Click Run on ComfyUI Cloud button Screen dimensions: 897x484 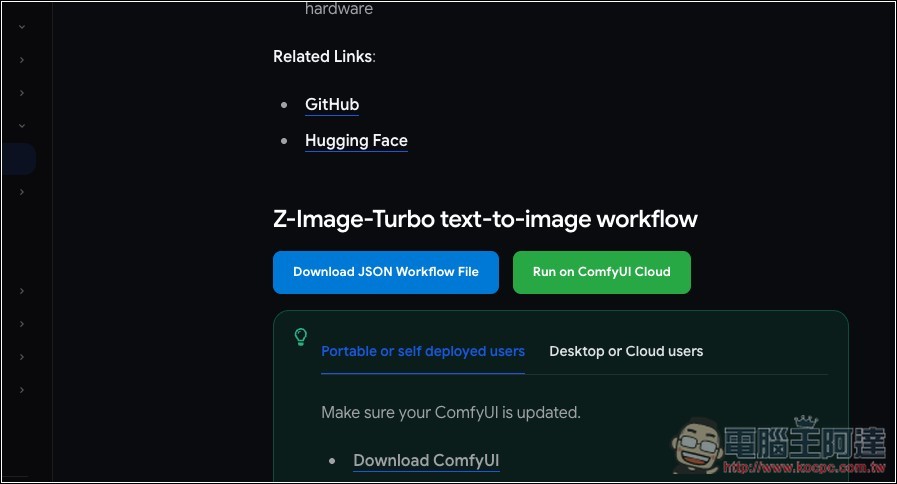[601, 272]
